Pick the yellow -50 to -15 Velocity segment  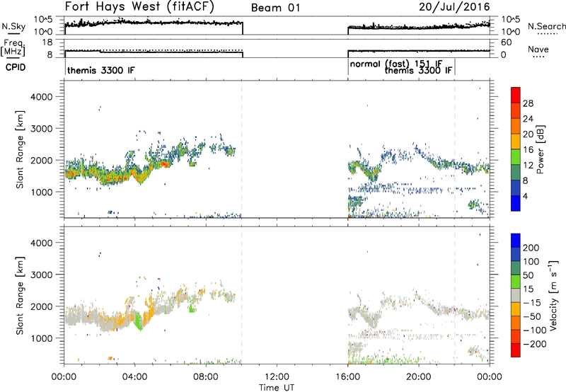(516, 309)
